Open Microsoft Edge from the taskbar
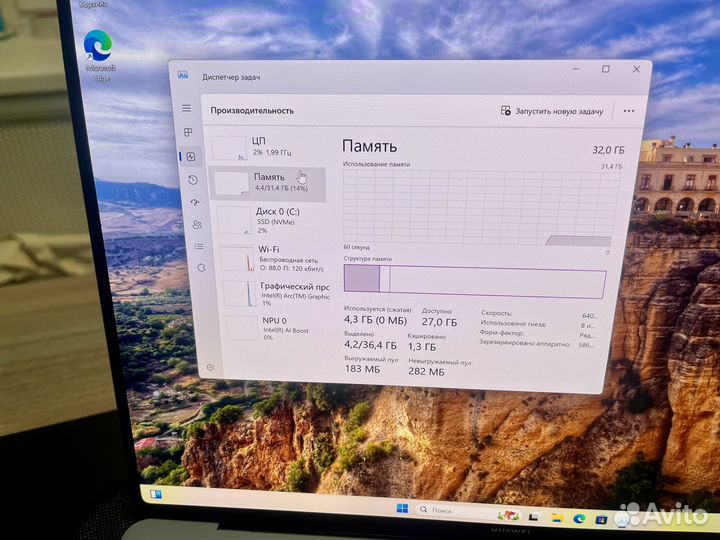The height and width of the screenshot is (540, 720). pos(579,519)
